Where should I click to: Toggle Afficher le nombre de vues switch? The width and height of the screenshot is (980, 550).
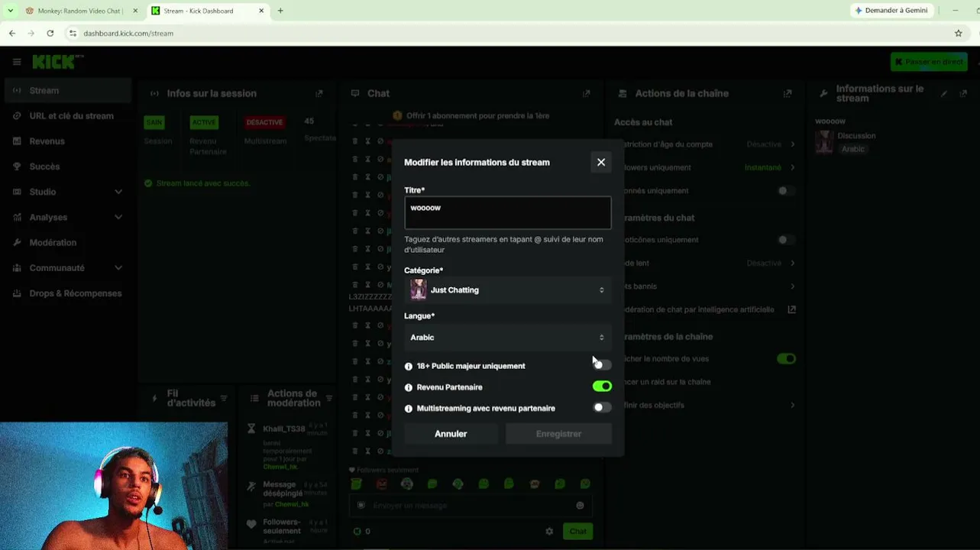pos(786,358)
